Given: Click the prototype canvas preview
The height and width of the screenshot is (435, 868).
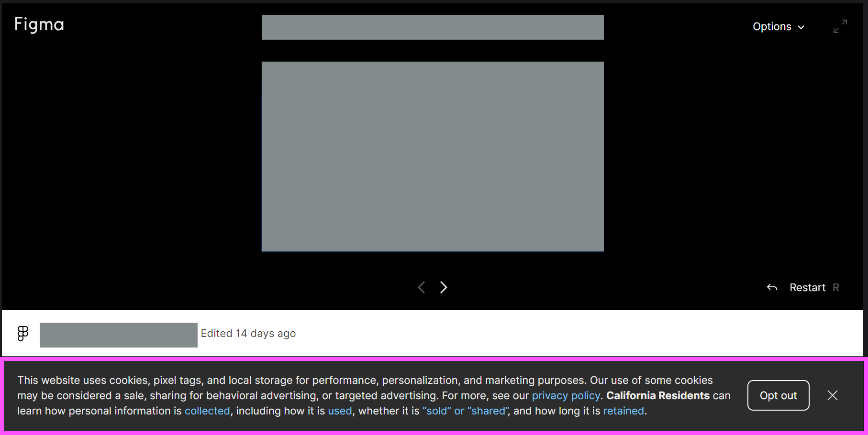Looking at the screenshot, I should [x=433, y=156].
